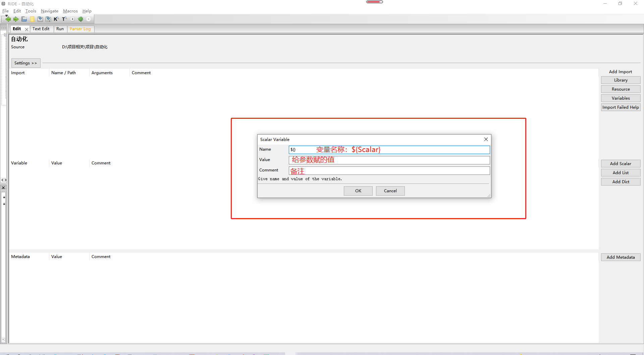Click the Add List button
644x355 pixels.
tap(621, 173)
